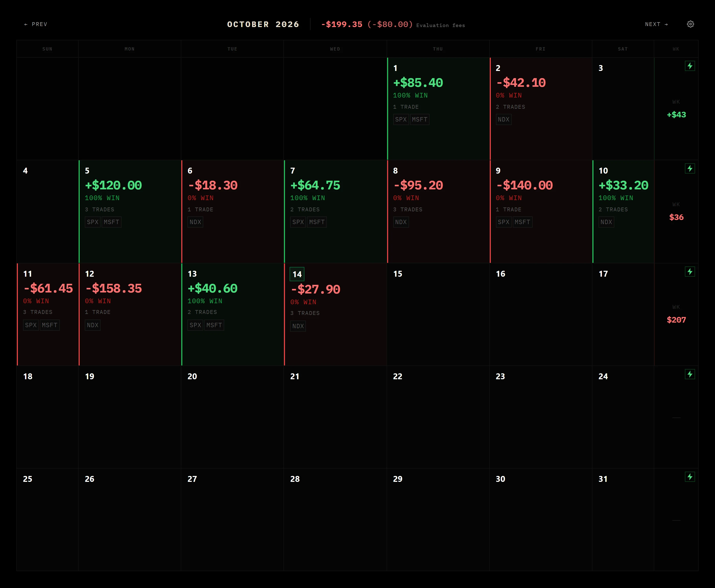Viewport: 715px width, 588px height.
Task: Click the THU column header
Action: 438,49
